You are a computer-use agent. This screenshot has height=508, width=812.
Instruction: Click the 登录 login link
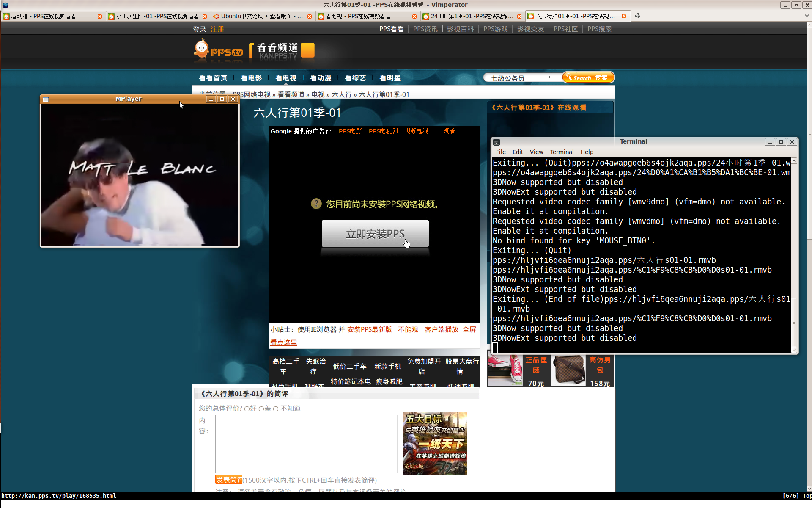(200, 29)
